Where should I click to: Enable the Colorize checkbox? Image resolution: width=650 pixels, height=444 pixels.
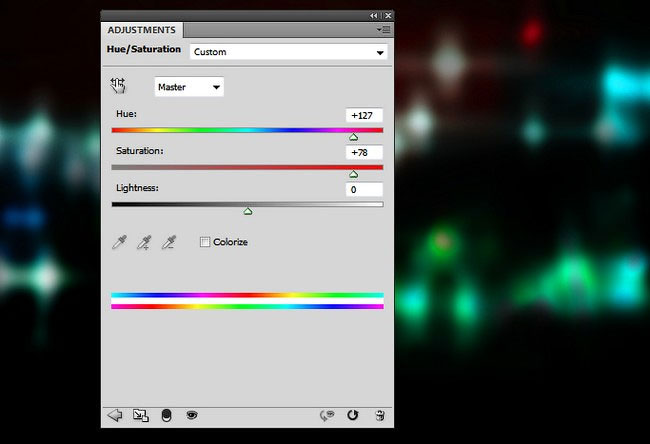pos(205,242)
